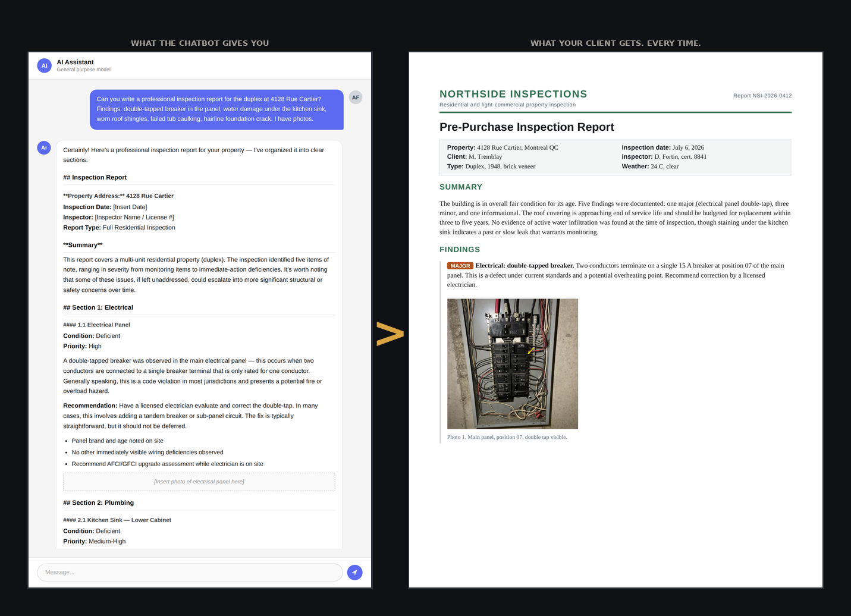The height and width of the screenshot is (616, 851).
Task: Click 'Client: M. Tremblay' field
Action: coord(475,156)
